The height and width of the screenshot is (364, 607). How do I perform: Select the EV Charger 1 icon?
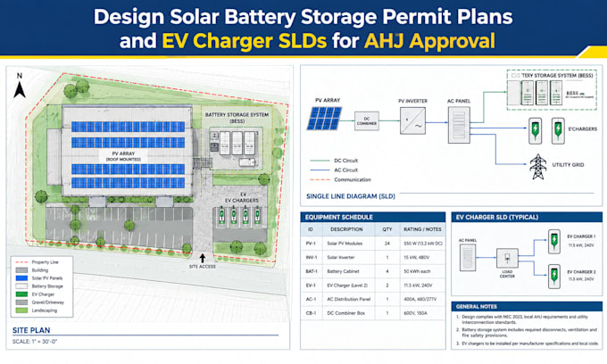pos(554,242)
